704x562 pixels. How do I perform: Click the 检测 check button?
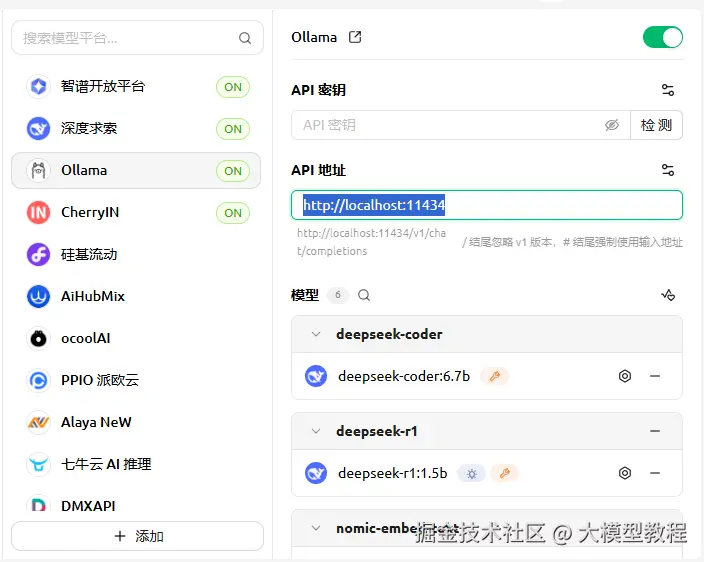(656, 125)
